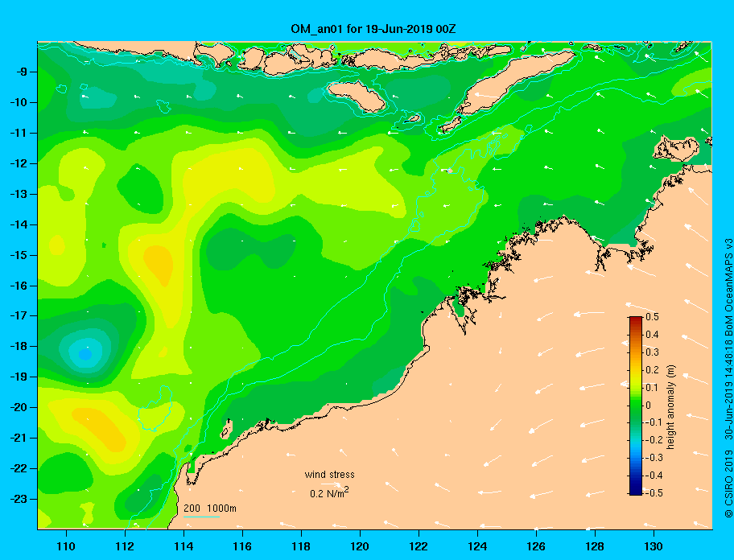Click the colorbar tick label "0.1"

coord(652,387)
